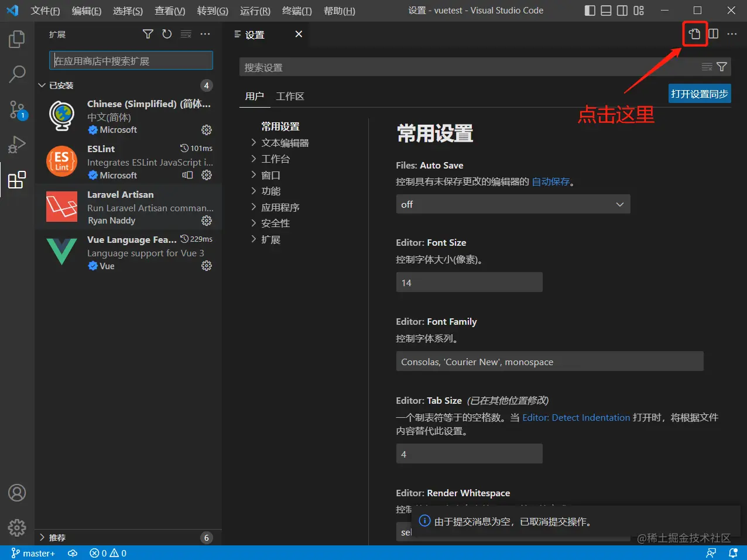Open Run and Debug view
Image resolution: width=747 pixels, height=560 pixels.
[17, 144]
